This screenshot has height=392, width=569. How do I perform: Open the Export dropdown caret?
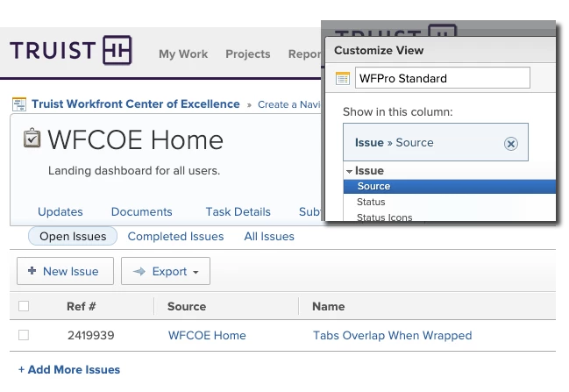pyautogui.click(x=196, y=272)
